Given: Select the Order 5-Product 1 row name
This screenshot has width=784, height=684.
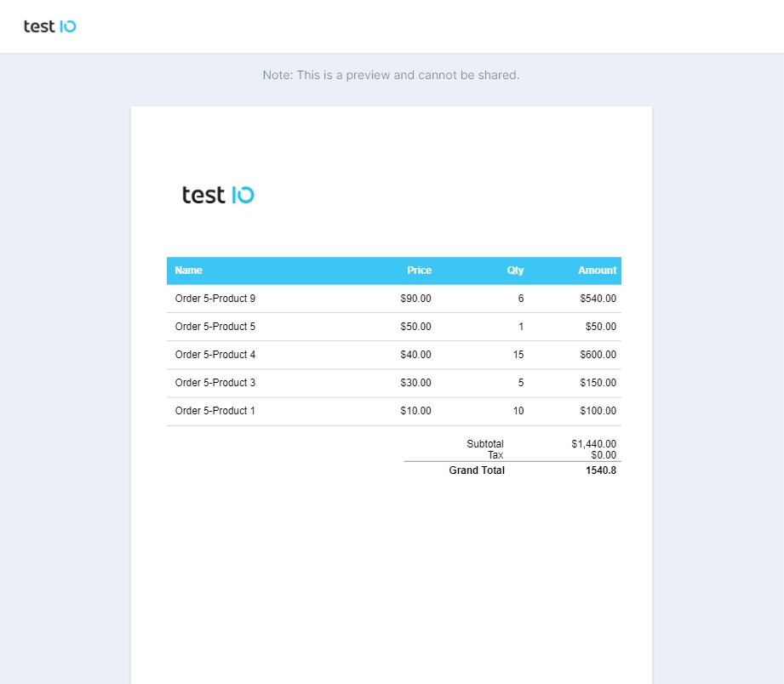Looking at the screenshot, I should click(215, 411).
